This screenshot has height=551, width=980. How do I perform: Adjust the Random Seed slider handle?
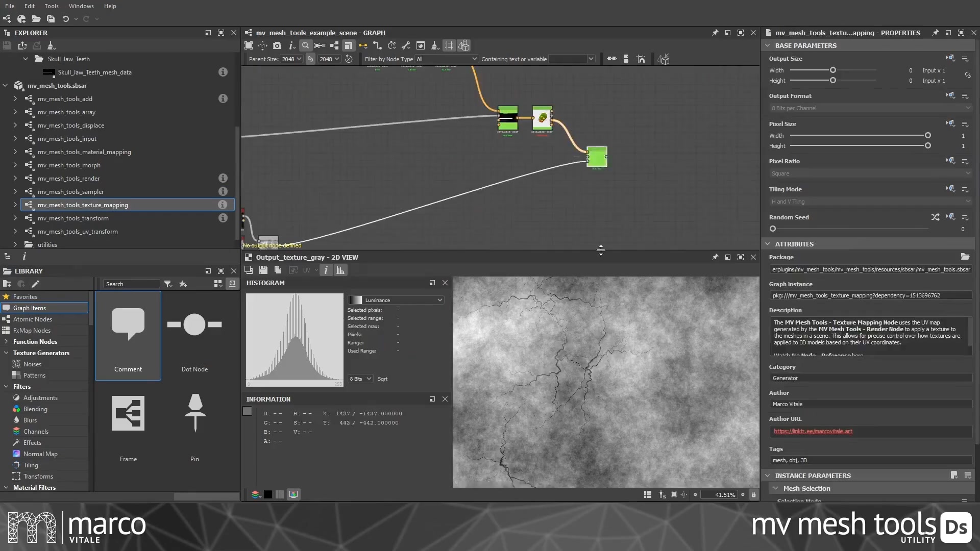pyautogui.click(x=773, y=229)
